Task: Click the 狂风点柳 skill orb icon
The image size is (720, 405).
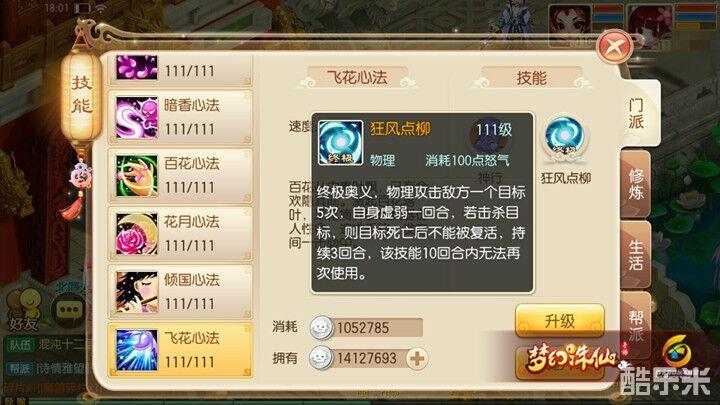Action: (564, 138)
